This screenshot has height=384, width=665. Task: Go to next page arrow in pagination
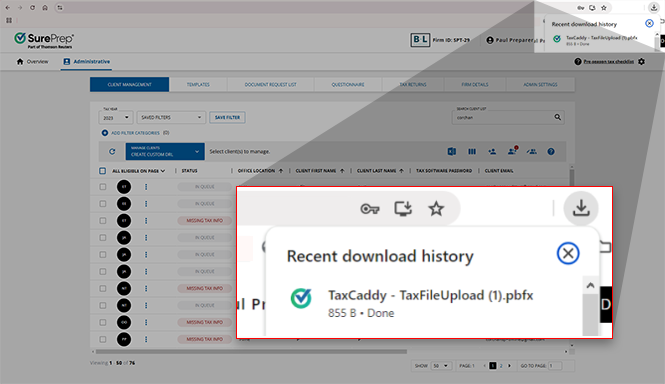(509, 366)
